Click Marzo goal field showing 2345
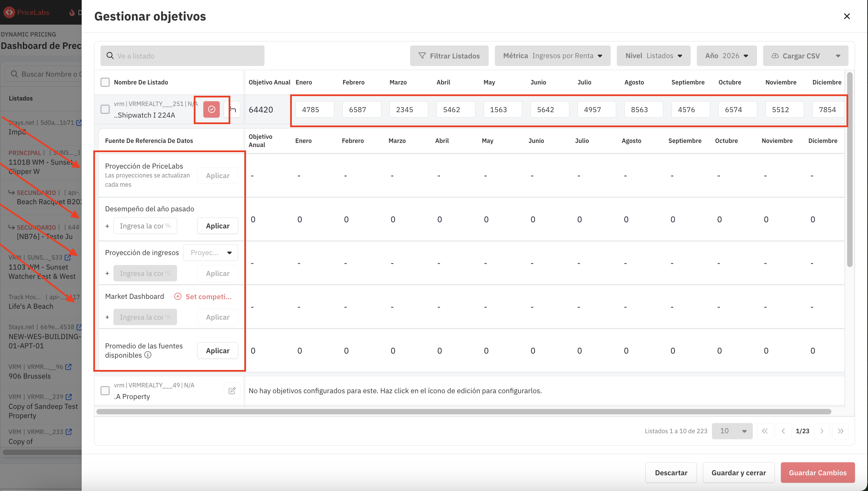The width and height of the screenshot is (868, 491). pos(409,109)
